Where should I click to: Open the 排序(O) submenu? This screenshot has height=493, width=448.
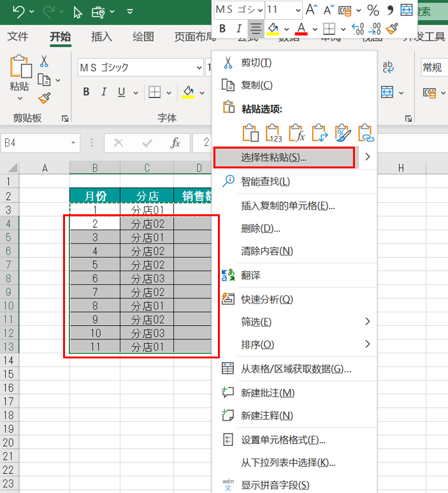tap(294, 344)
